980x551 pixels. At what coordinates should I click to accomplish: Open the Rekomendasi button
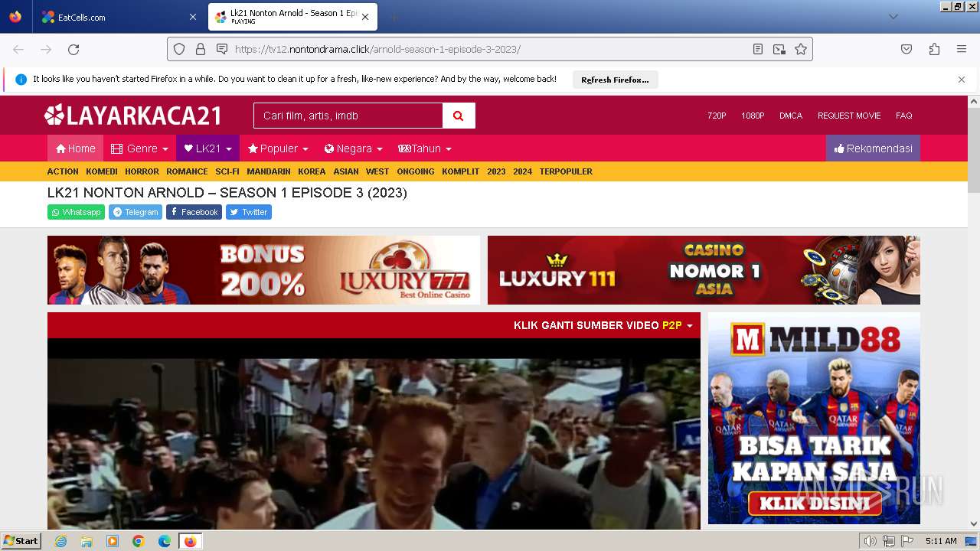click(x=873, y=148)
